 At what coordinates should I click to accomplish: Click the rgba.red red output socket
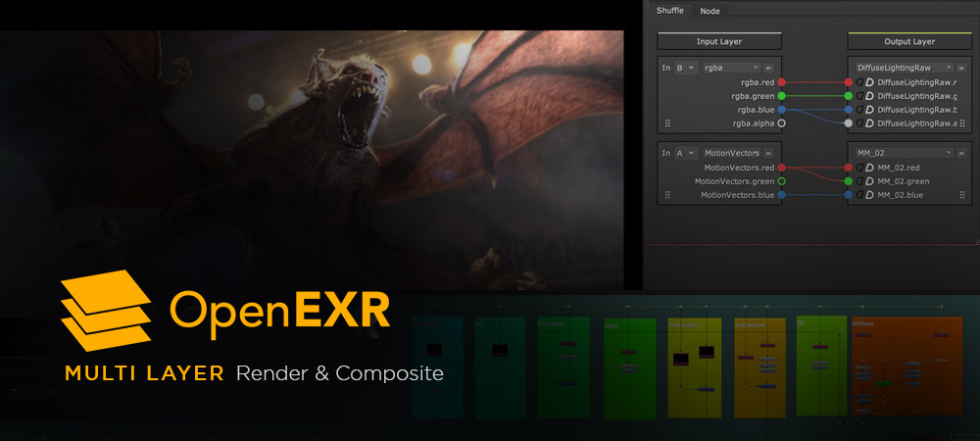(x=781, y=82)
